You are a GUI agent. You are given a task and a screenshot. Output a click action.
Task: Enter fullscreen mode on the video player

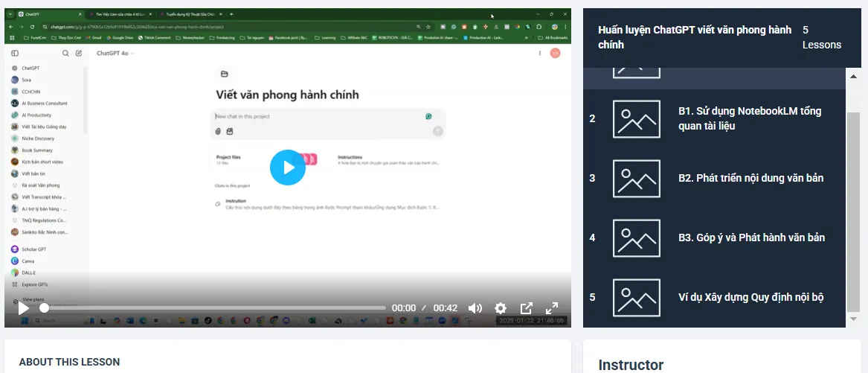552,308
